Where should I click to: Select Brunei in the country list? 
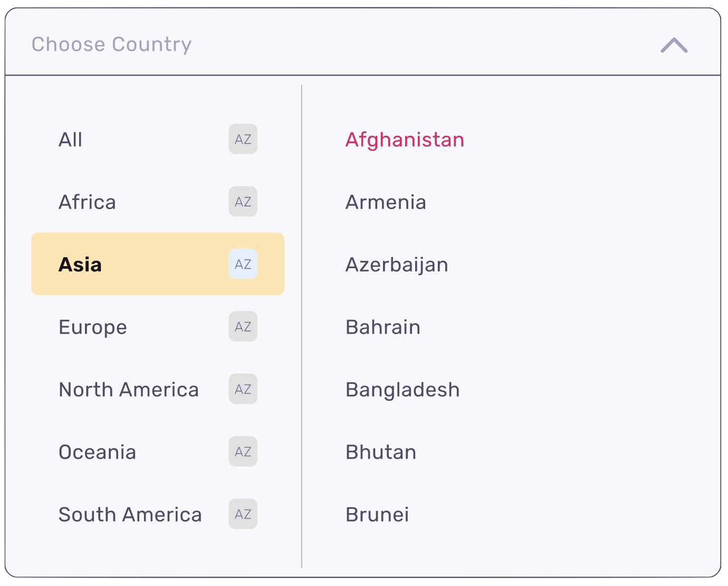pos(377,515)
